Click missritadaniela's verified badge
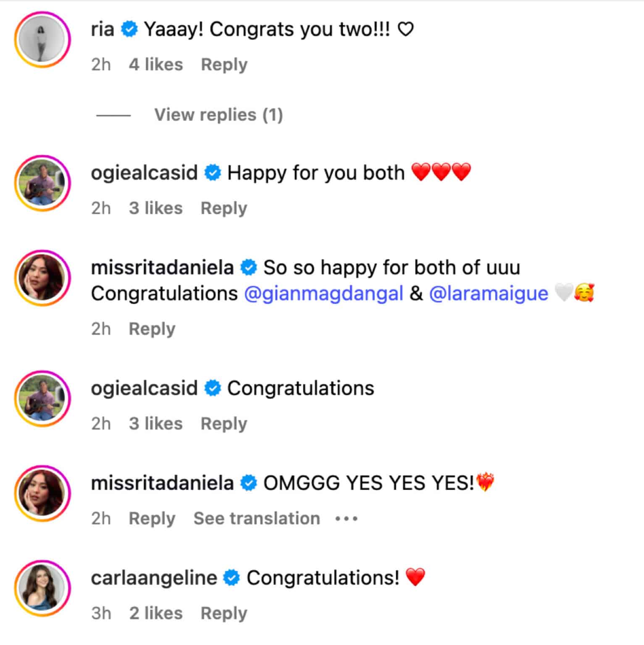This screenshot has width=644, height=645. coord(249,266)
